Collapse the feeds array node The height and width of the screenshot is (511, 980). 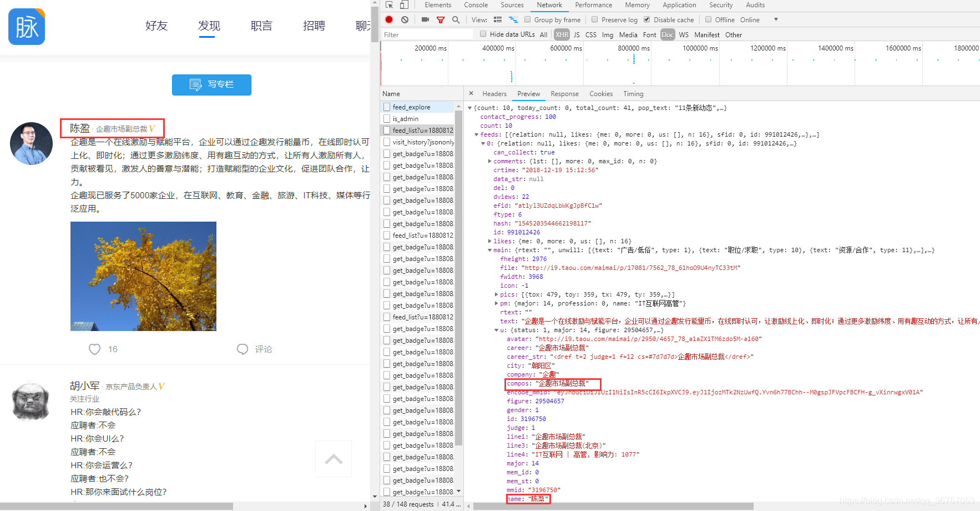477,135
